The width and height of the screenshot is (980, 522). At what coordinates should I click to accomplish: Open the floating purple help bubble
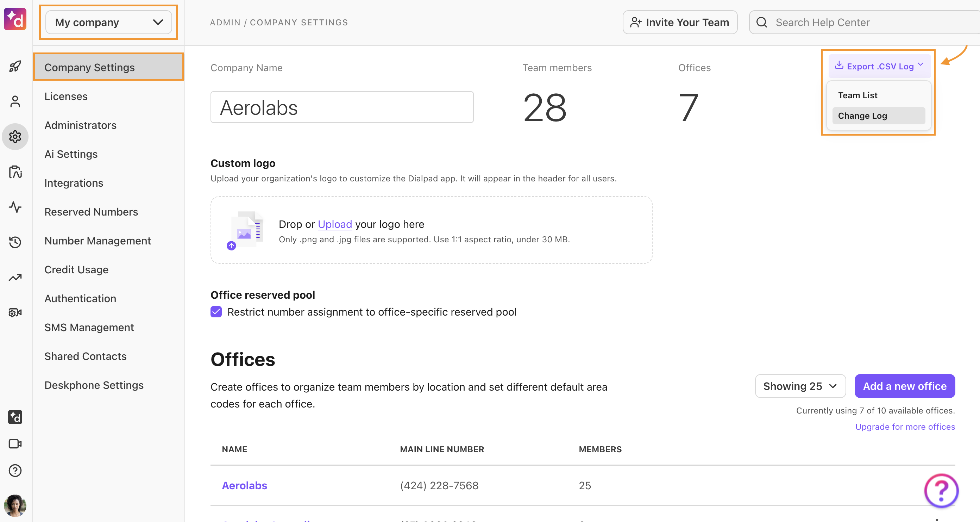(x=941, y=490)
